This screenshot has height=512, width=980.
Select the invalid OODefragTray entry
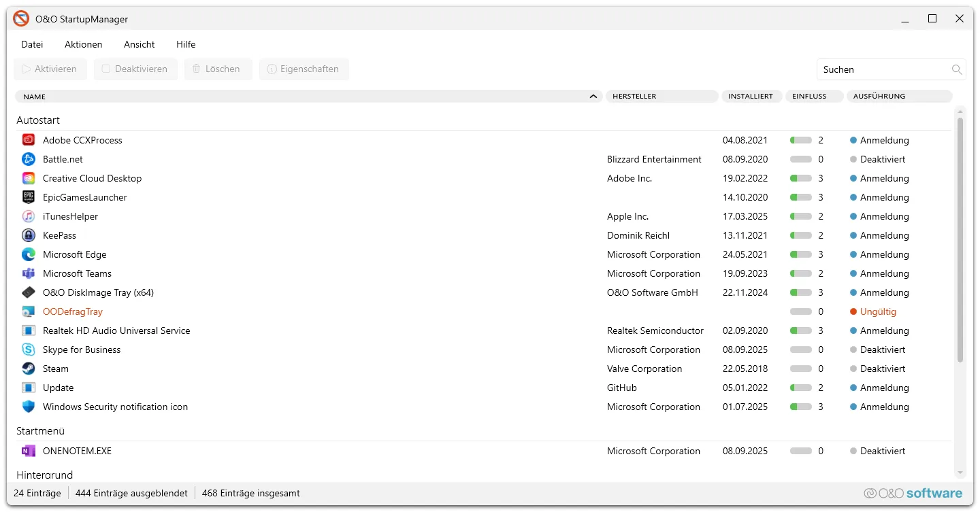click(x=73, y=311)
